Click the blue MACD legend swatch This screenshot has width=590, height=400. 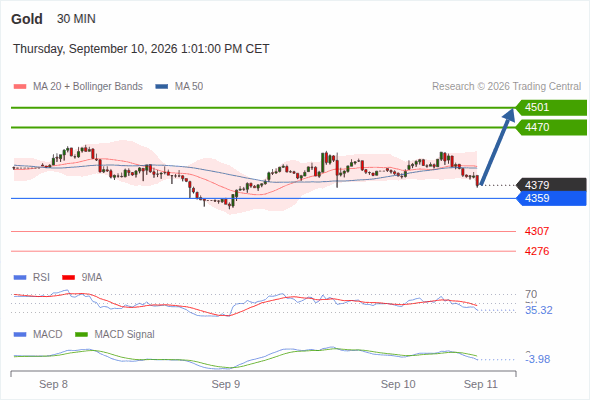tap(20, 335)
